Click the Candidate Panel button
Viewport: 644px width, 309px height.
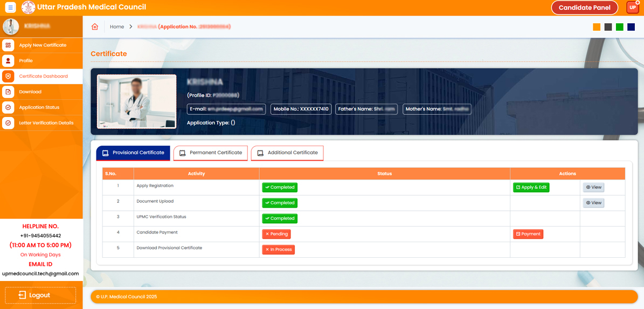coord(584,8)
